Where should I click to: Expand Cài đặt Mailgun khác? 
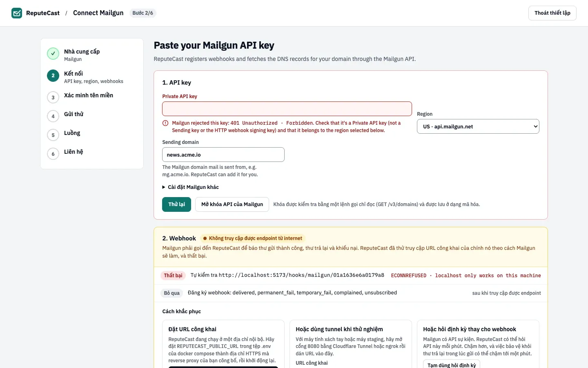tap(191, 187)
